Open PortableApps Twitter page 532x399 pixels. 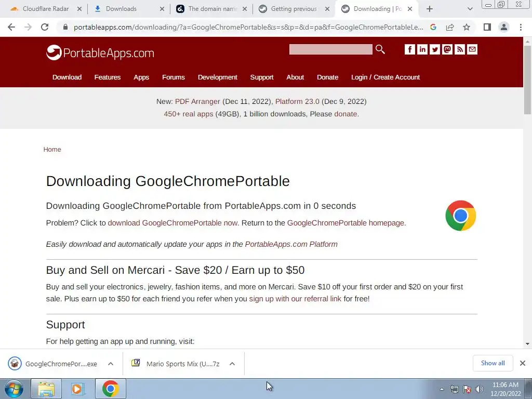coord(435,49)
